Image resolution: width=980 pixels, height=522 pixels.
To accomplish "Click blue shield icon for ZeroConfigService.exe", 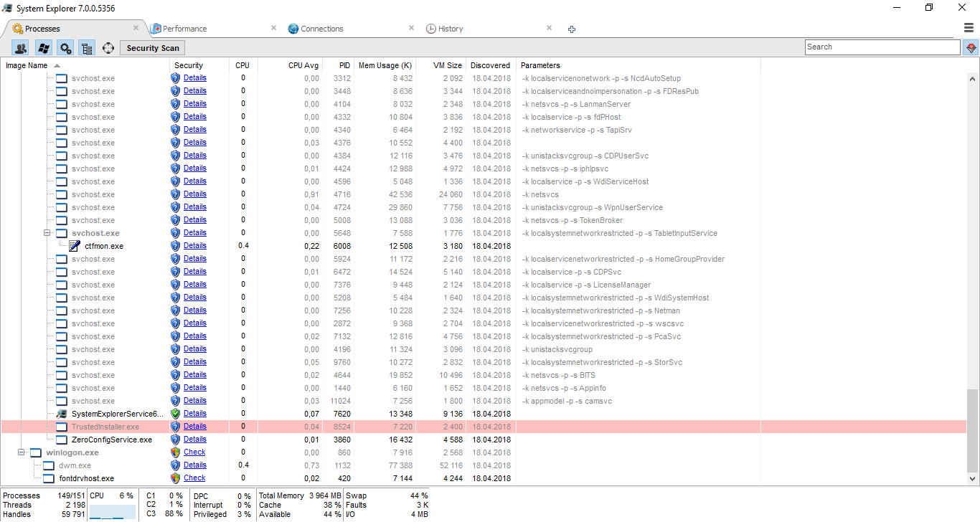I will point(175,440).
